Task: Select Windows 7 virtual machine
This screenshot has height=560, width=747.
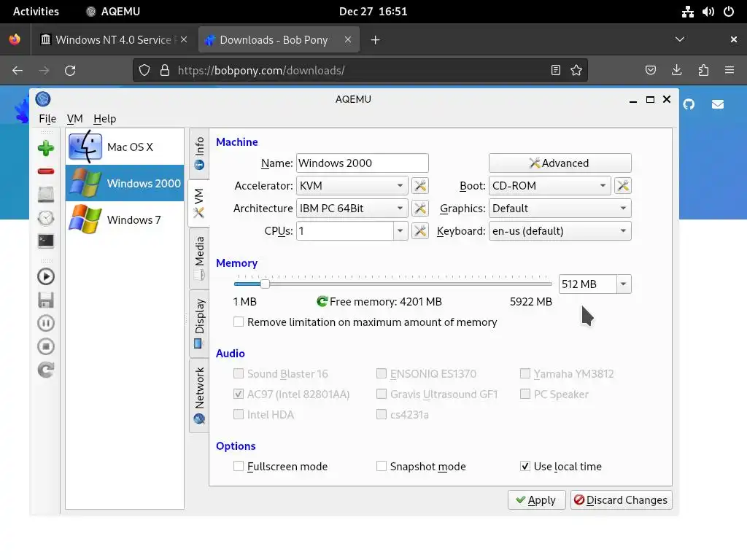Action: [124, 219]
